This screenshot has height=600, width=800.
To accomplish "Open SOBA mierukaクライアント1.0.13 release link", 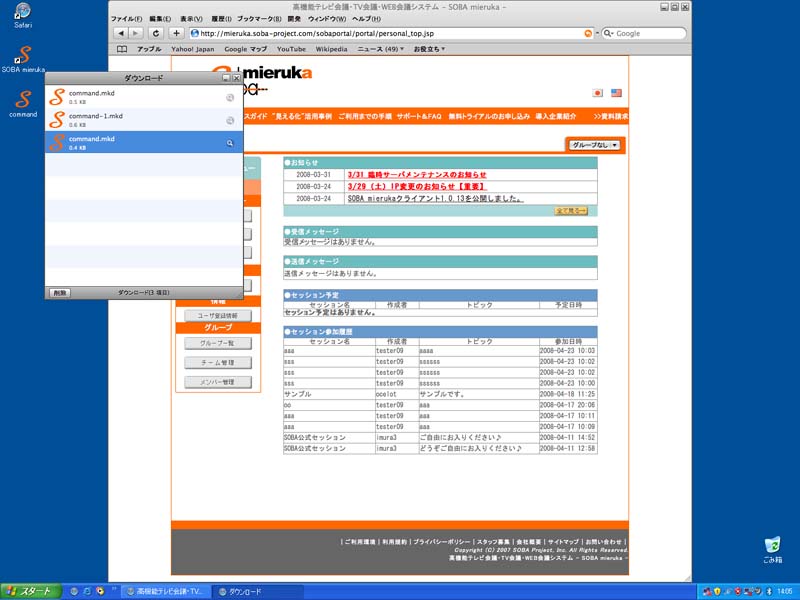I will point(435,198).
